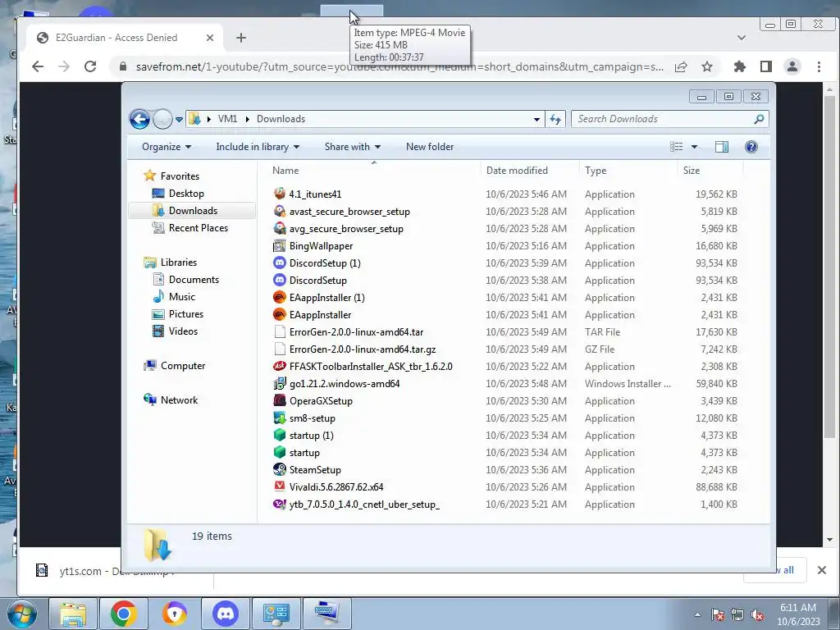
Task: Reload the Chrome page
Action: (x=90, y=66)
